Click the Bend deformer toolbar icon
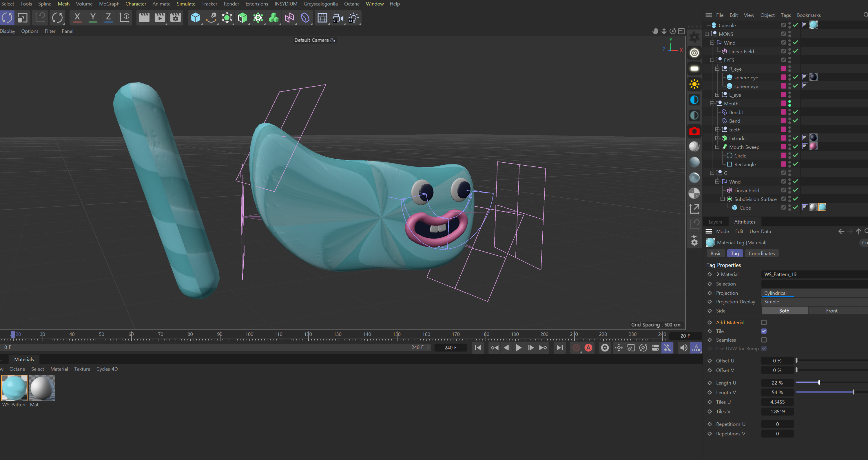The image size is (868, 460). (x=305, y=17)
